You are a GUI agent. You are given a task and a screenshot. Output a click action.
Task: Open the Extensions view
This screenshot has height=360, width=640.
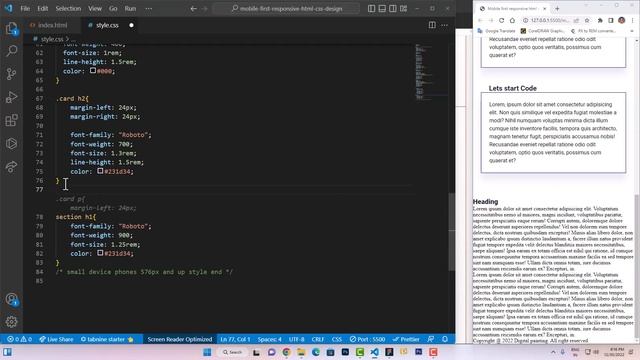11,120
